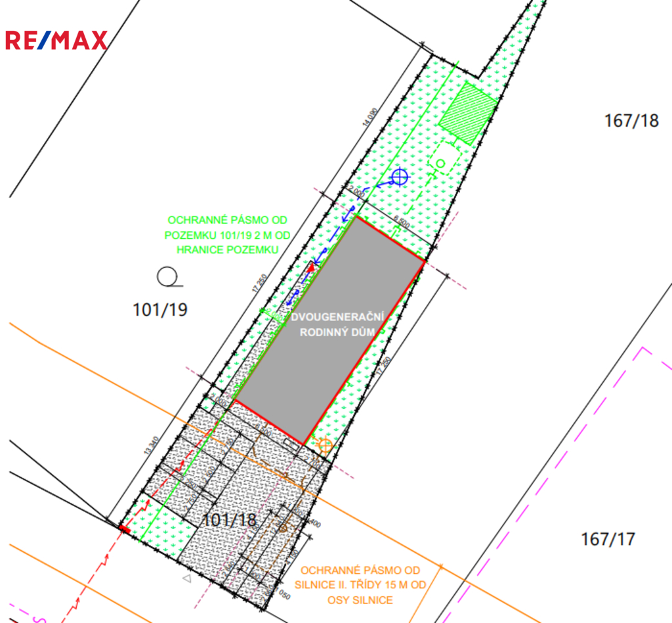Click the RE/MAX logo
The image size is (672, 623).
(56, 40)
